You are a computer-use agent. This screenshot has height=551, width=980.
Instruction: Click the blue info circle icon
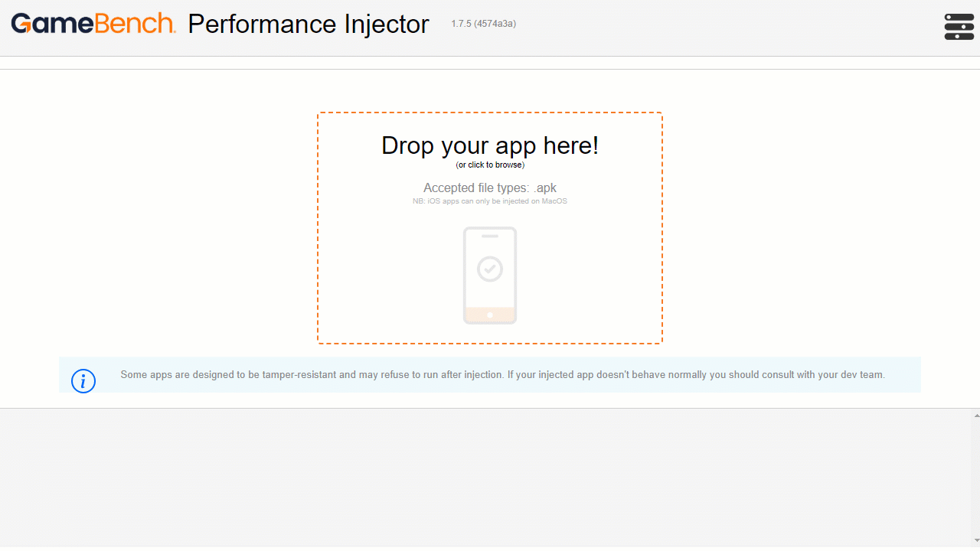point(83,380)
